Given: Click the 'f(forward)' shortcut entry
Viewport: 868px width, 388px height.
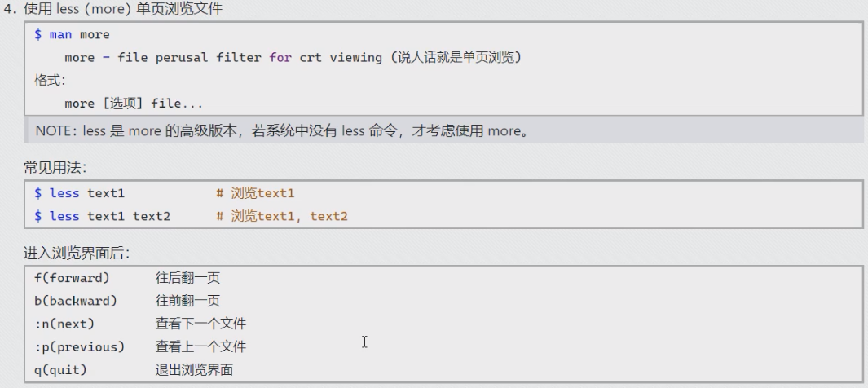Looking at the screenshot, I should click(72, 277).
